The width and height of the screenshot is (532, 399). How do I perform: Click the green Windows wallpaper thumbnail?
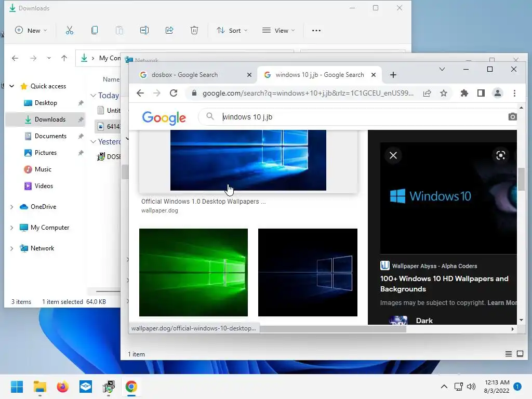pyautogui.click(x=193, y=272)
